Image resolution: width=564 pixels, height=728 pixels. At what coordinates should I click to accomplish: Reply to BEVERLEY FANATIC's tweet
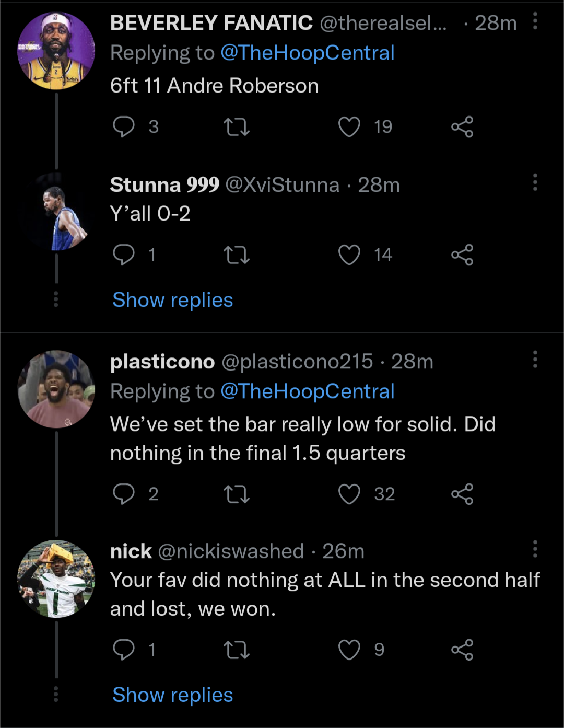coord(124,127)
